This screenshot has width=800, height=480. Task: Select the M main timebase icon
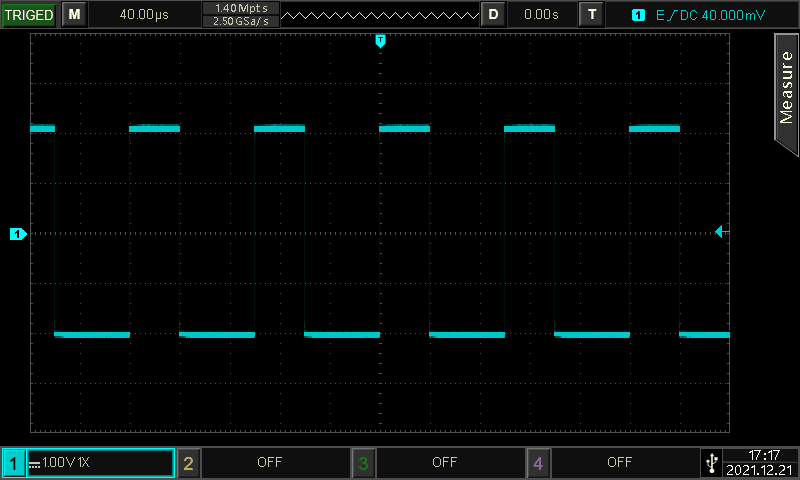pyautogui.click(x=74, y=14)
